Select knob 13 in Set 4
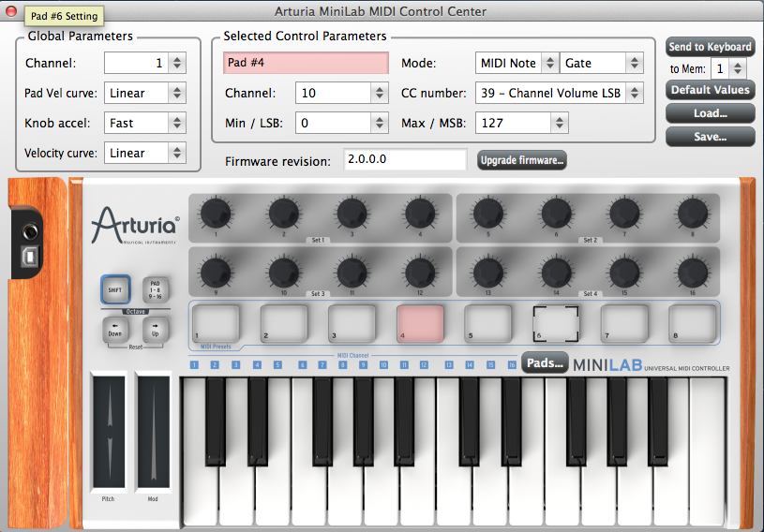764x532 pixels. (x=488, y=273)
